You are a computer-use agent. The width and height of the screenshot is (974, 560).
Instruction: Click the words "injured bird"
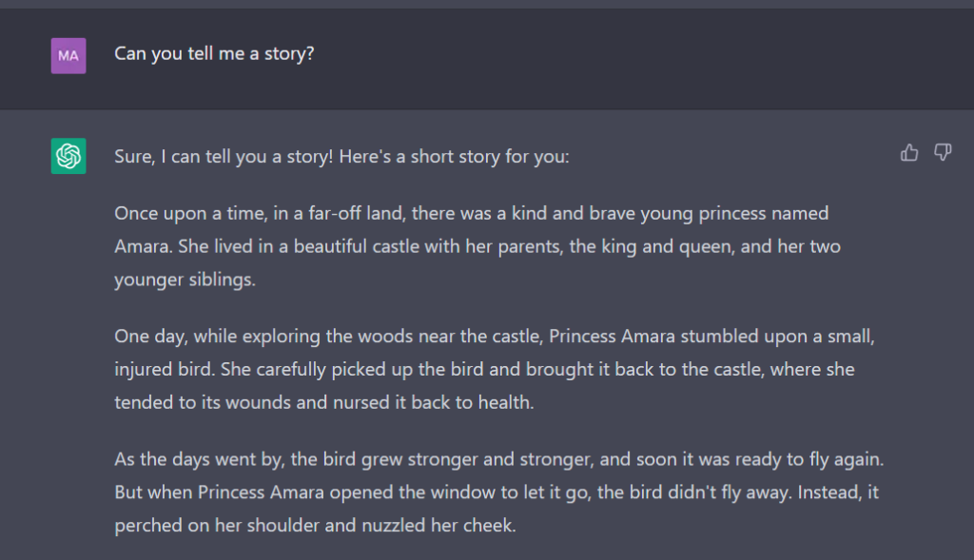click(164, 370)
